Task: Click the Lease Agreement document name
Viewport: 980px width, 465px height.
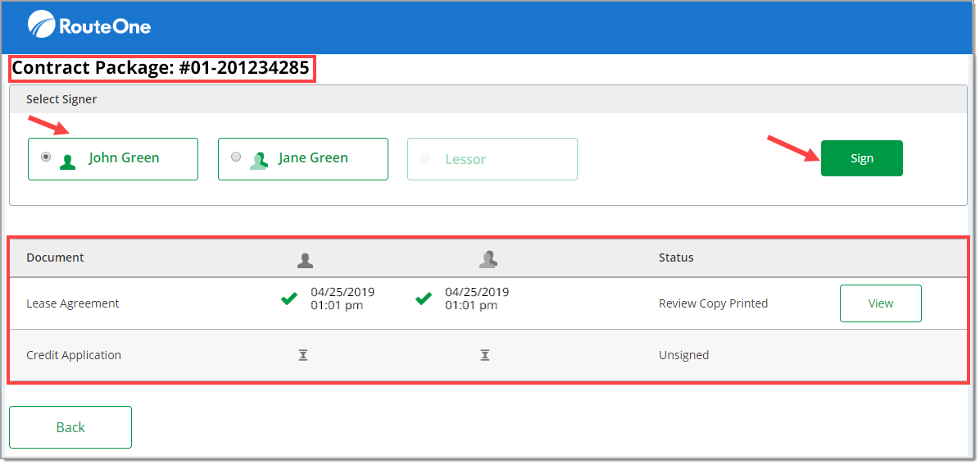Action: coord(72,303)
